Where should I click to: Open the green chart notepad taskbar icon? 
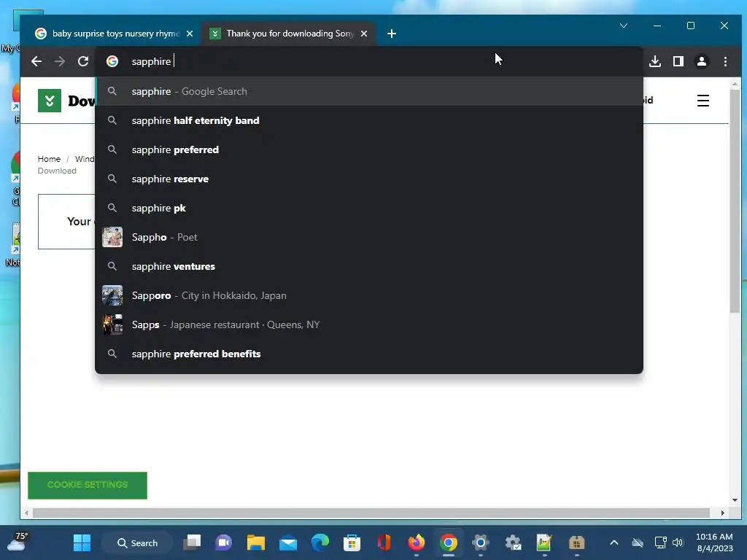tap(544, 542)
